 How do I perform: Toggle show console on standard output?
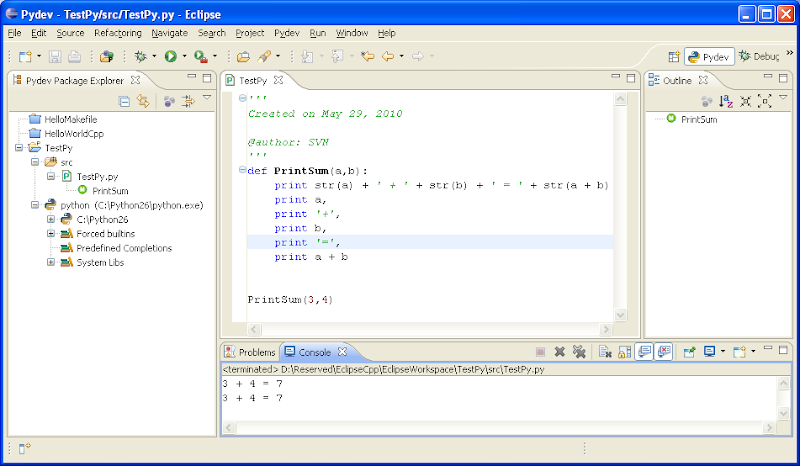click(644, 352)
